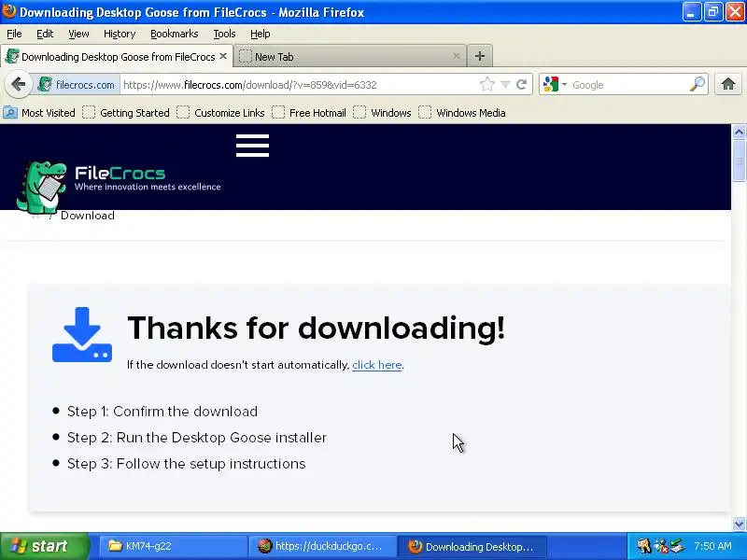
Task: Click the first system tray icon
Action: (644, 546)
